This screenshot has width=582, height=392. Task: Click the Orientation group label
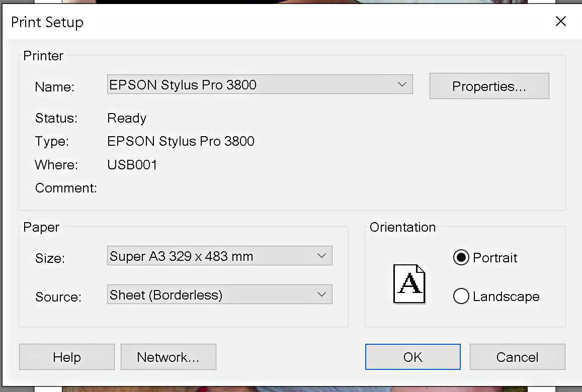point(402,227)
